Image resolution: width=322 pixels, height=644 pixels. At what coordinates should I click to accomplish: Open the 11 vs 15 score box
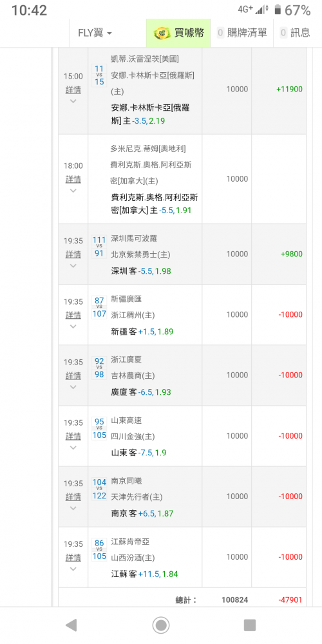pos(99,75)
